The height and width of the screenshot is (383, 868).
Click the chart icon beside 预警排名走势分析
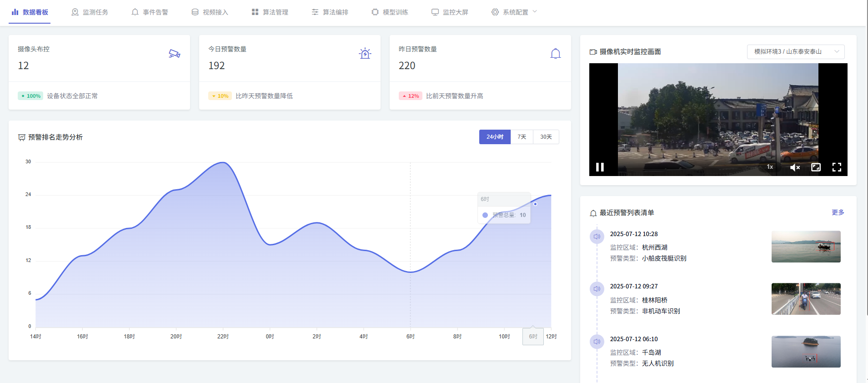click(x=21, y=137)
